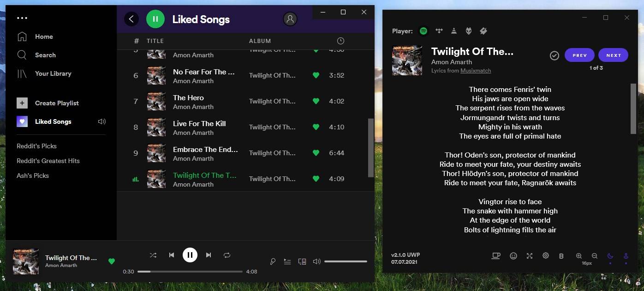Viewport: 644px width, 291px height.
Task: Open the Musixmatch lyrics source link
Action: point(476,71)
